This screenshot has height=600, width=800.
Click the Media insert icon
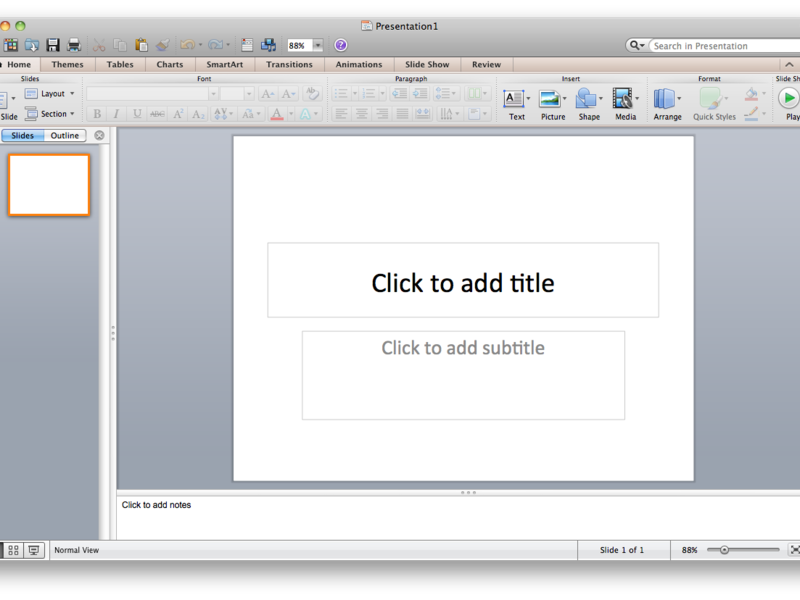626,105
